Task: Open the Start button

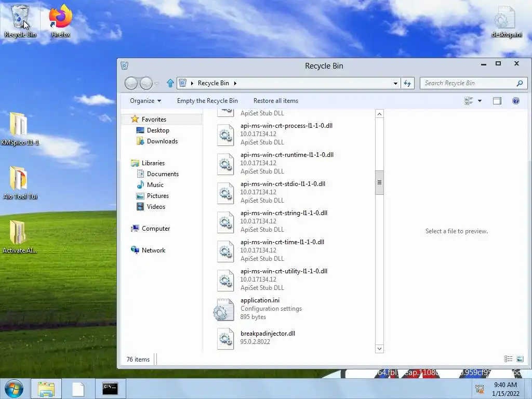Action: point(14,389)
